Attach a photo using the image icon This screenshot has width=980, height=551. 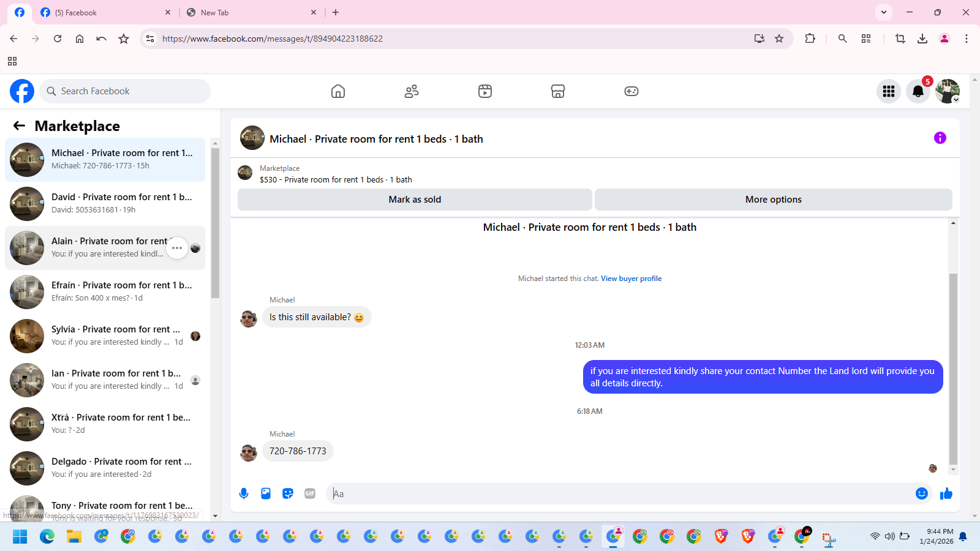[266, 493]
